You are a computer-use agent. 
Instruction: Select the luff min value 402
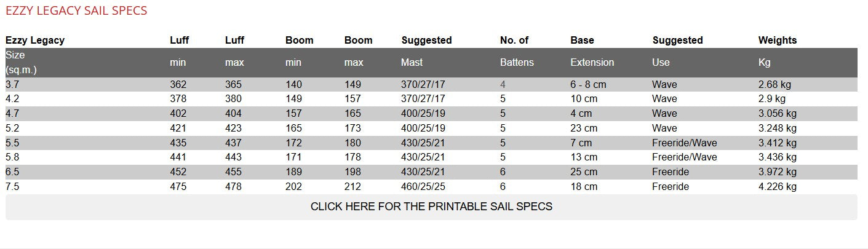pos(178,114)
